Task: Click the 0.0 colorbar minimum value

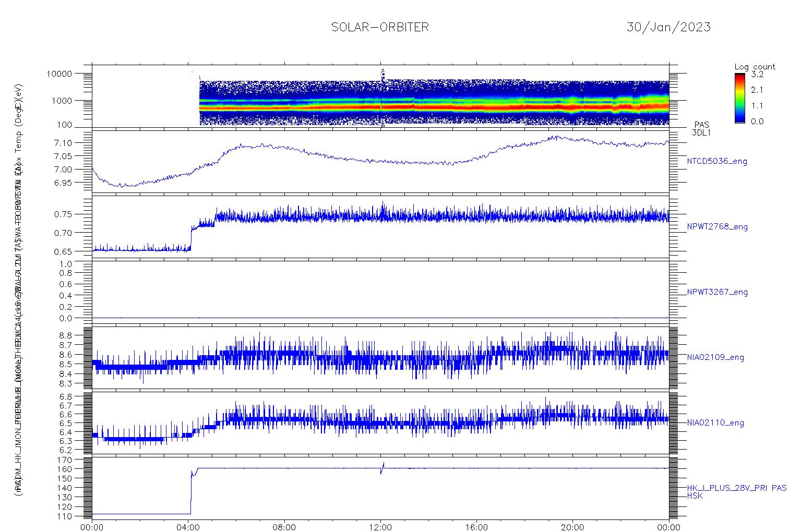Action: (757, 122)
